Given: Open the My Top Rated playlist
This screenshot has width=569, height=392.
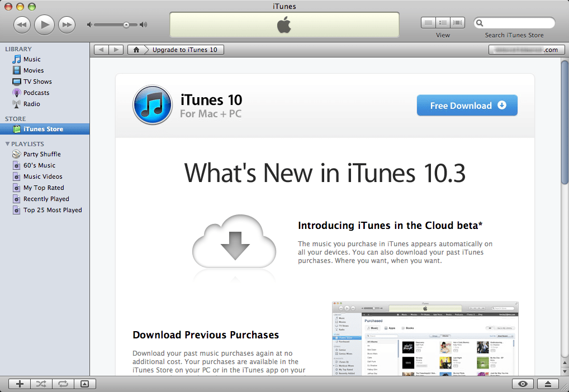Looking at the screenshot, I should coord(45,188).
